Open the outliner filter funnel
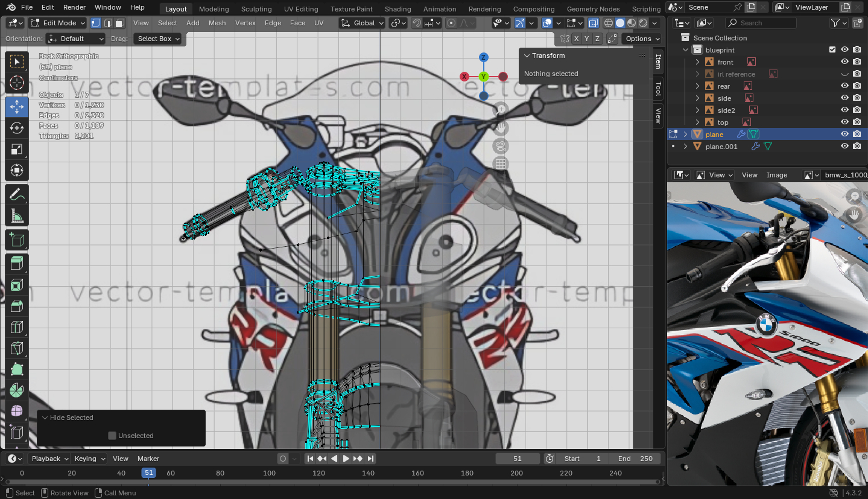 835,23
